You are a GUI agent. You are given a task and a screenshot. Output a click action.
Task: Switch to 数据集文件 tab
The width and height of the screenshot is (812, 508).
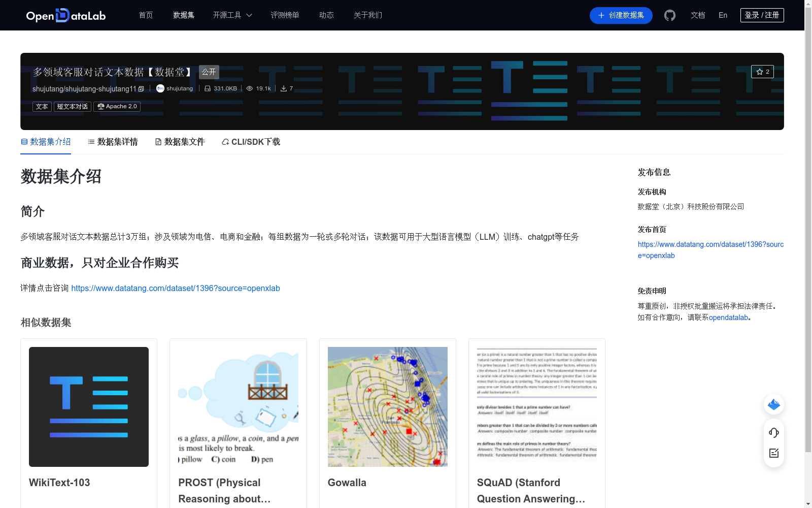(x=180, y=142)
